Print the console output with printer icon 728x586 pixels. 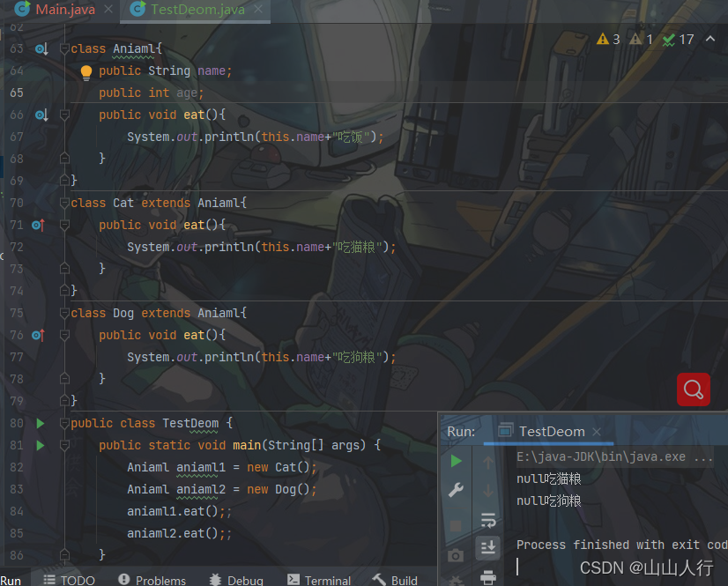click(x=488, y=577)
